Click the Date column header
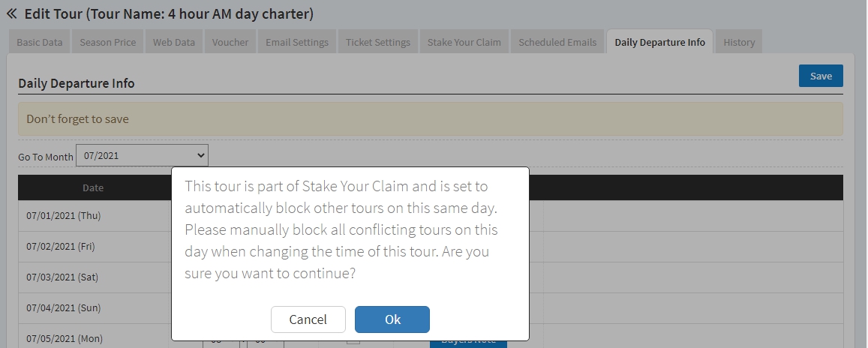The image size is (868, 348). [x=93, y=187]
